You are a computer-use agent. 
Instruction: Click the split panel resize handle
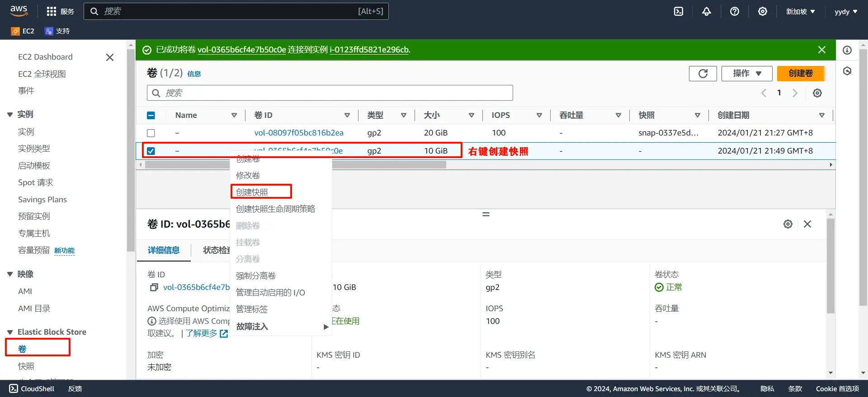point(486,214)
